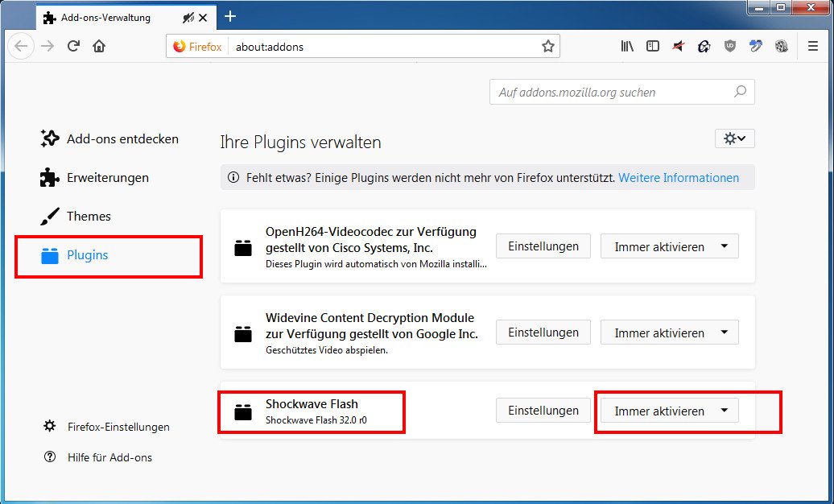Select the Shockwave Flash plugin title
Screen dimensions: 834x504
[312, 404]
